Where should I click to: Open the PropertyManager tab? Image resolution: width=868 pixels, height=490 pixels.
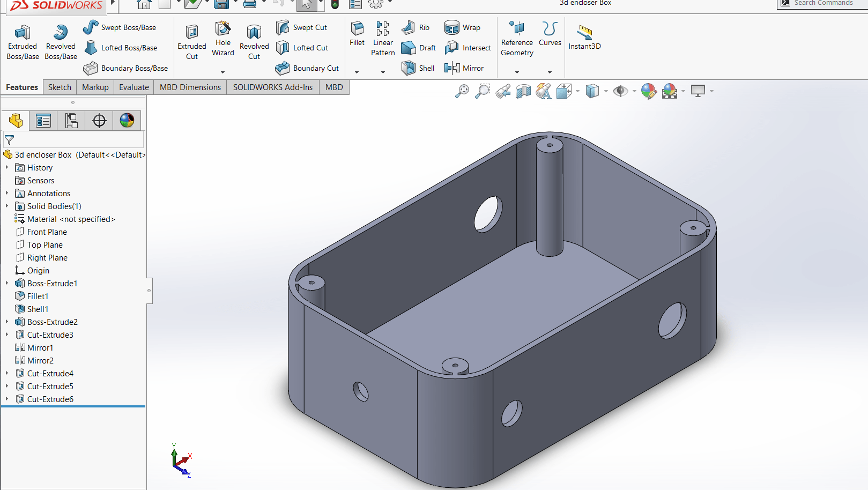tap(43, 121)
